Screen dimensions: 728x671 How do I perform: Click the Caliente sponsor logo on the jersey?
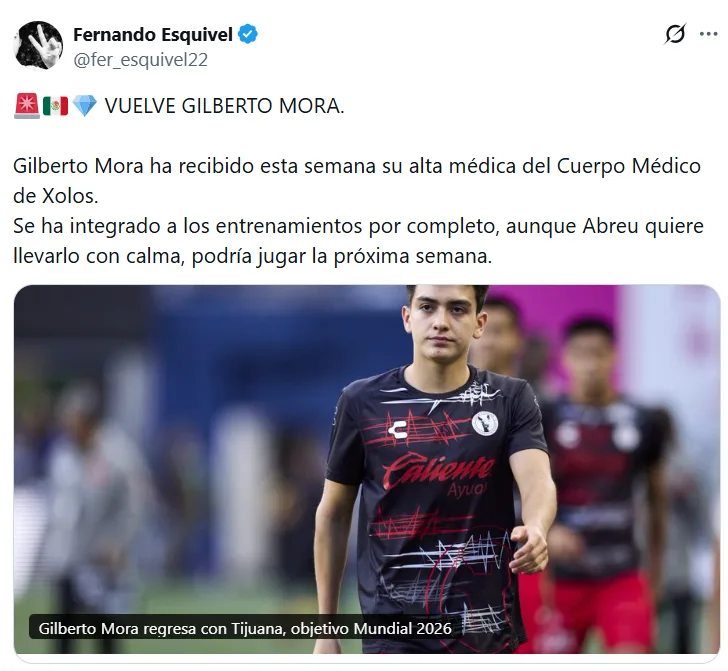(437, 470)
